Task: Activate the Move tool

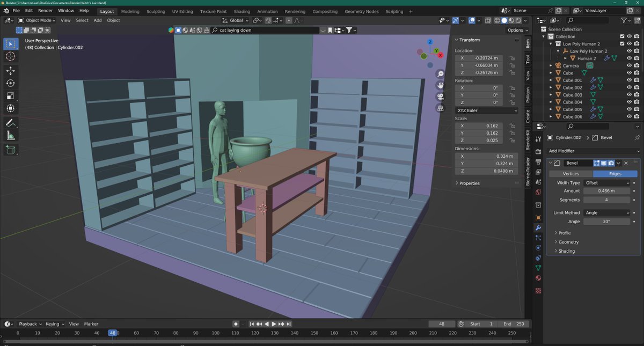Action: 11,71
